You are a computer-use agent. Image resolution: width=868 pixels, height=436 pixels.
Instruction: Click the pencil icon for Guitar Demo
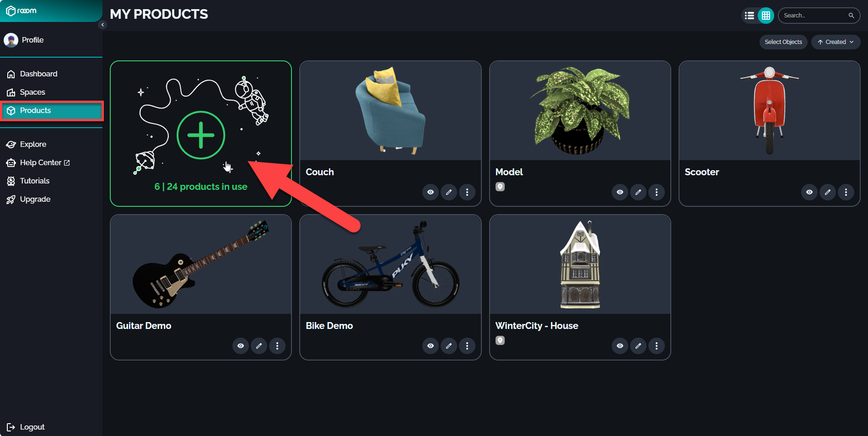[259, 346]
